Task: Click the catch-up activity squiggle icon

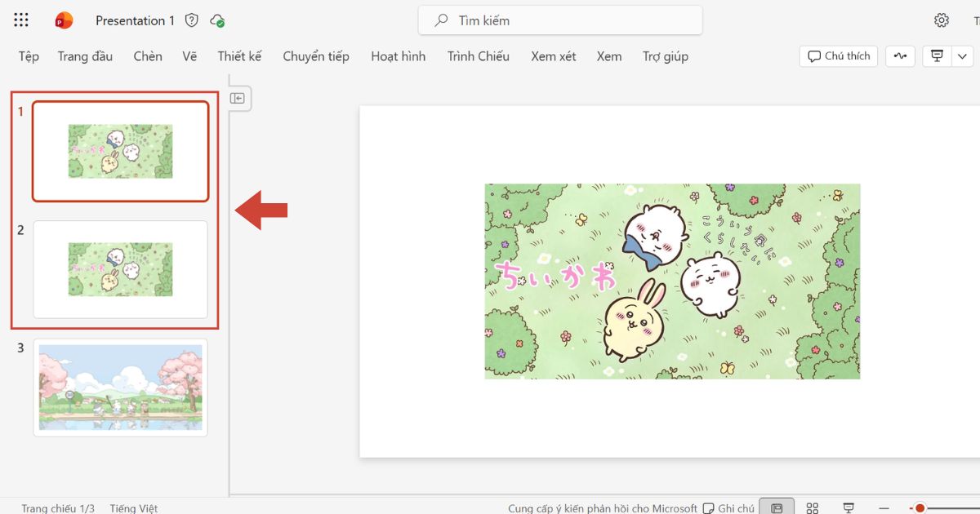Action: [x=900, y=56]
